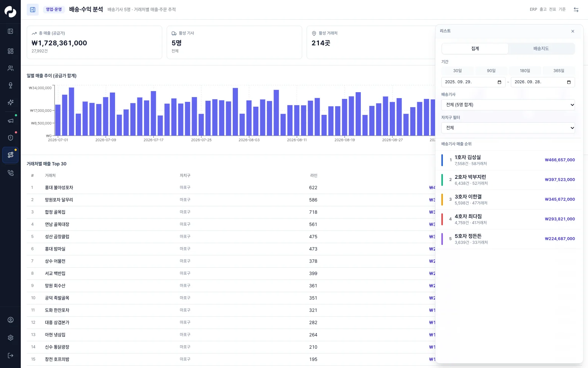Open the start date calendar picker icon
The height and width of the screenshot is (368, 588).
(x=499, y=82)
